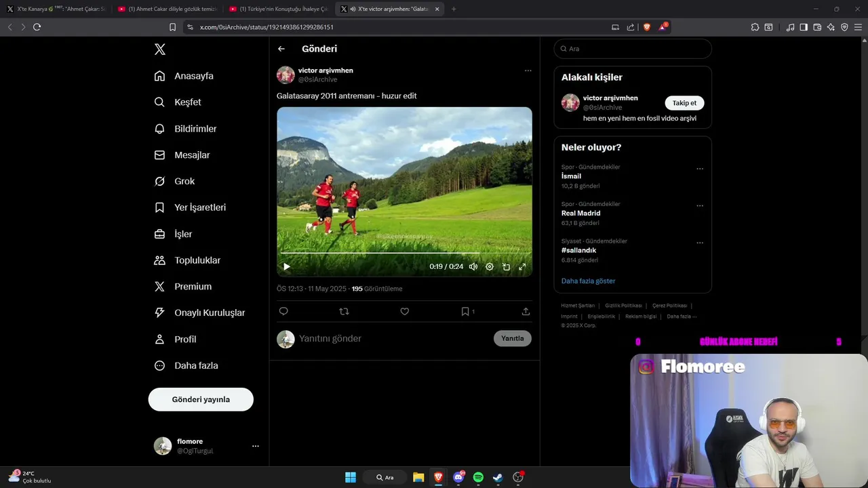Click the X logo in the sidebar
Image resolution: width=868 pixels, height=488 pixels.
click(159, 49)
